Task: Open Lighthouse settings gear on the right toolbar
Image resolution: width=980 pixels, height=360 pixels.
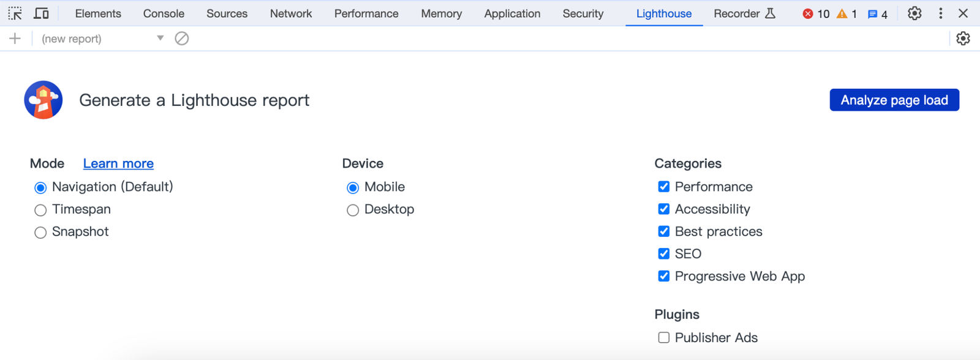Action: (963, 39)
